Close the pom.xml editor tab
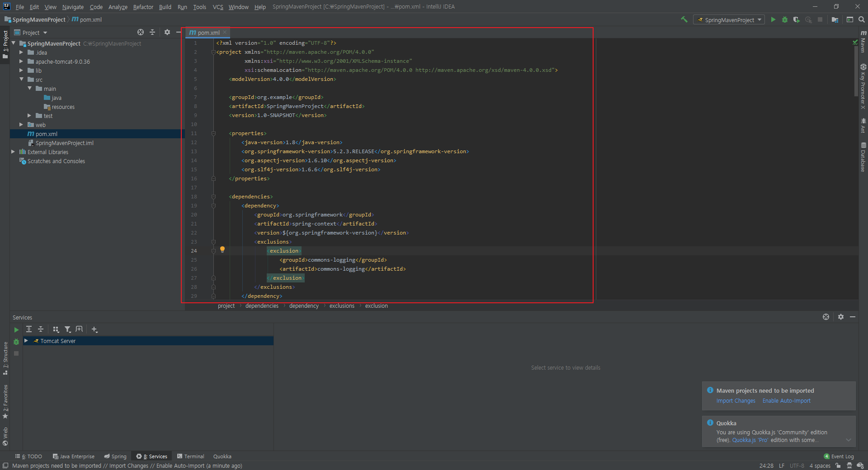 tap(225, 33)
